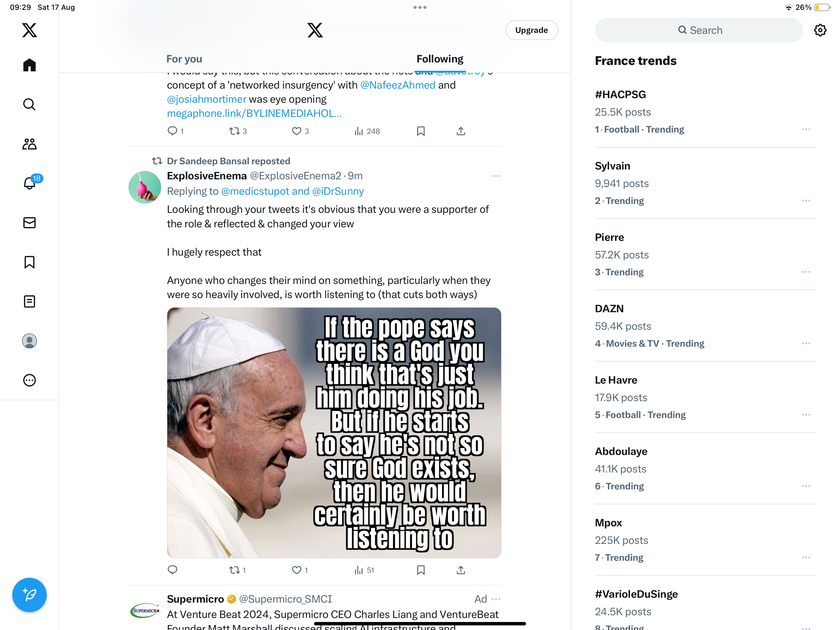Open Bookmarks icon in sidebar
This screenshot has height=630, width=840.
tap(29, 262)
